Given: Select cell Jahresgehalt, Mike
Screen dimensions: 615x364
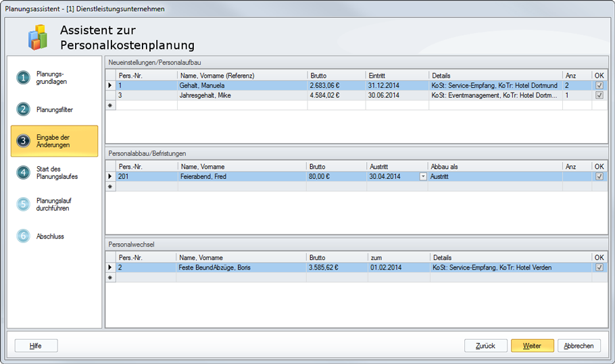Looking at the screenshot, I should [x=243, y=95].
